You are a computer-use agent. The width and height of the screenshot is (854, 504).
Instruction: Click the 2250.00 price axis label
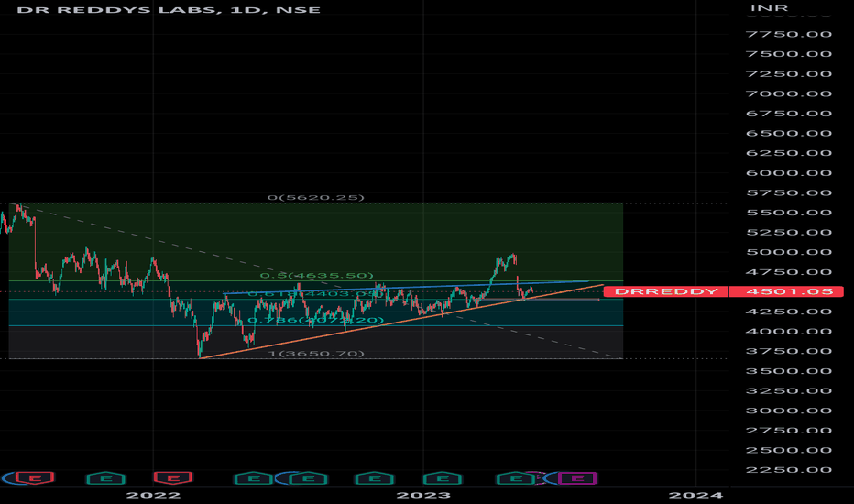tap(789, 470)
